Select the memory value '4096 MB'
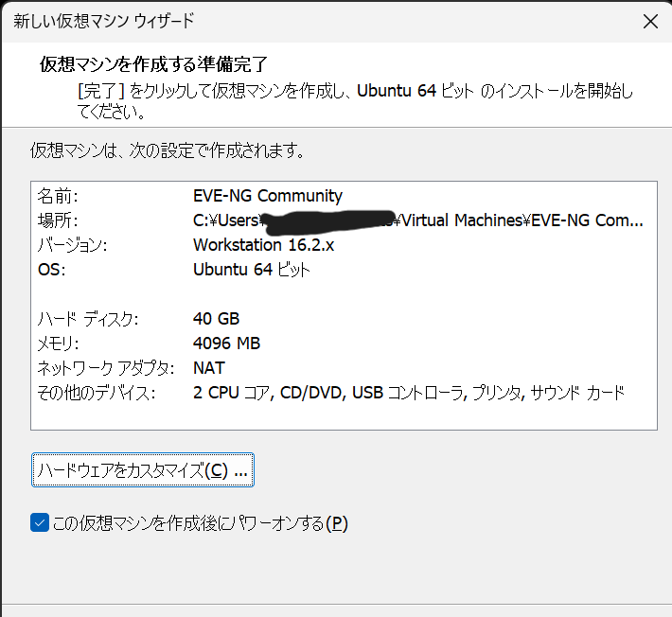672x617 pixels. (226, 344)
